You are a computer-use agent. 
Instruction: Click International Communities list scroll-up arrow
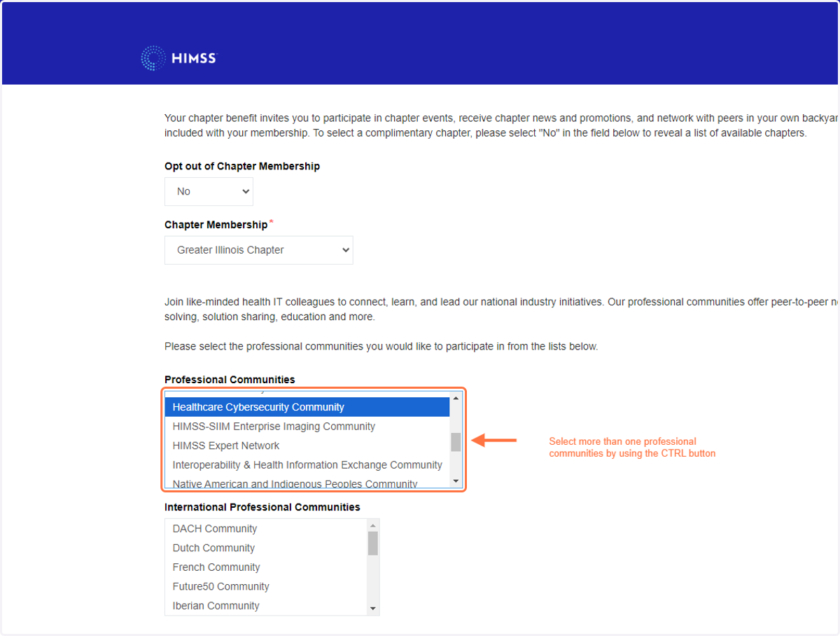[373, 525]
